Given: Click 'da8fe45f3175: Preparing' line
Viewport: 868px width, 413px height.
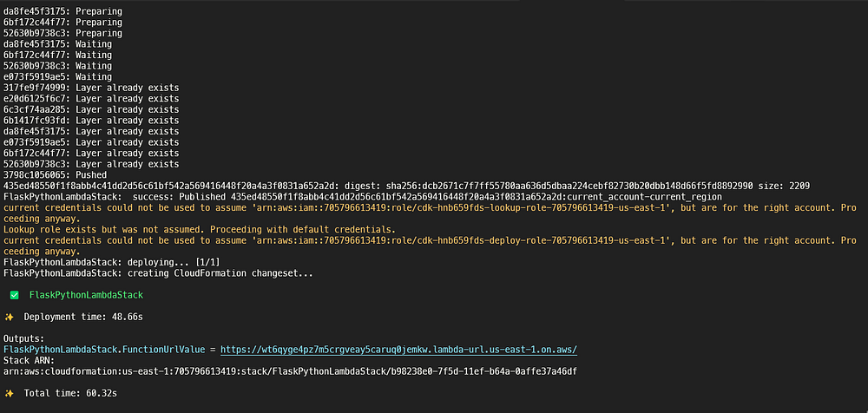Looking at the screenshot, I should point(62,11).
